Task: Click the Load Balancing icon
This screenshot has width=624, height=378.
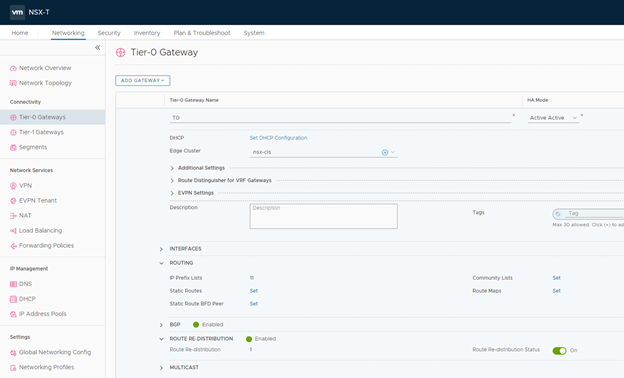Action: click(13, 231)
